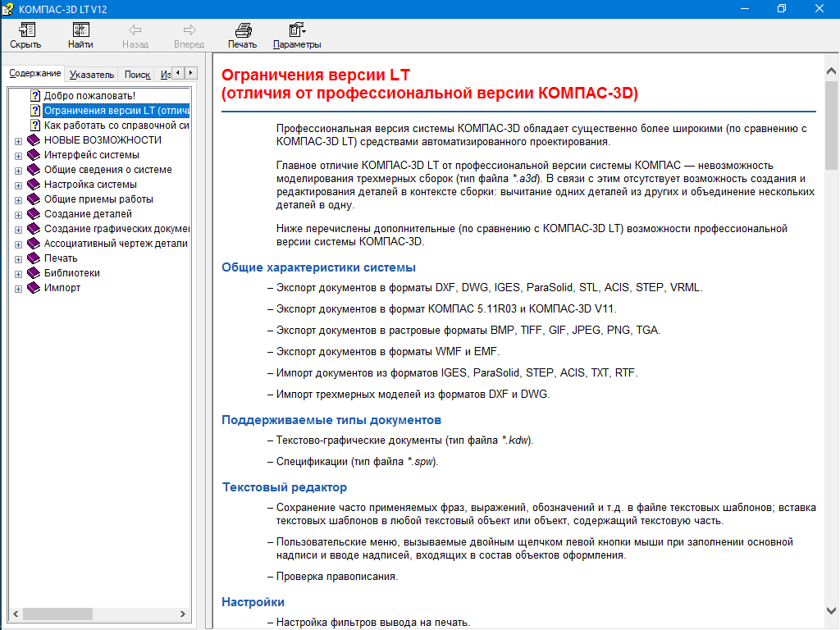Expand the Создание графических документов node

(x=18, y=230)
